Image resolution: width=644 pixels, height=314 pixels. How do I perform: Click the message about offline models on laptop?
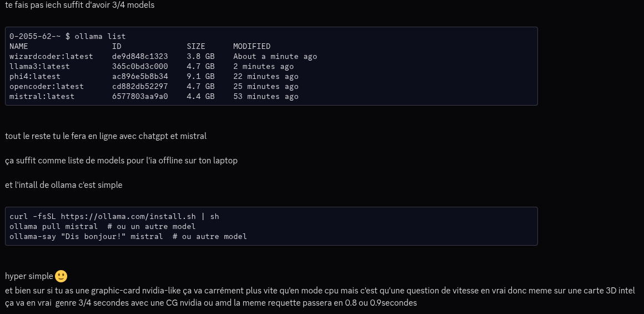coord(121,161)
